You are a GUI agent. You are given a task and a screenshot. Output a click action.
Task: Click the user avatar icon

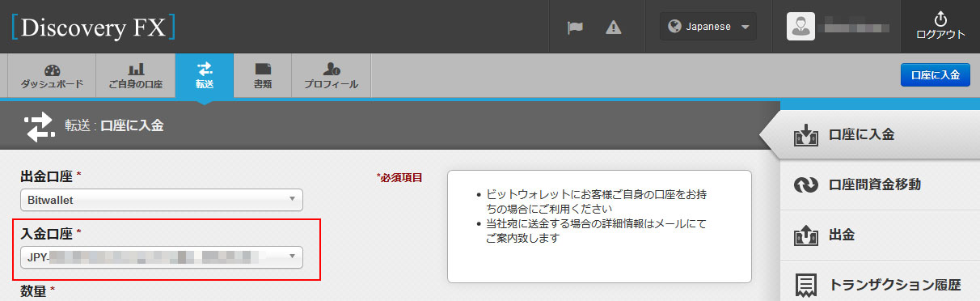(x=800, y=26)
